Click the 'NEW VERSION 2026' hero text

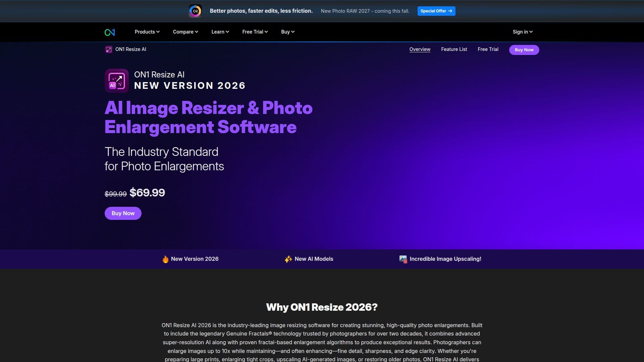point(190,86)
